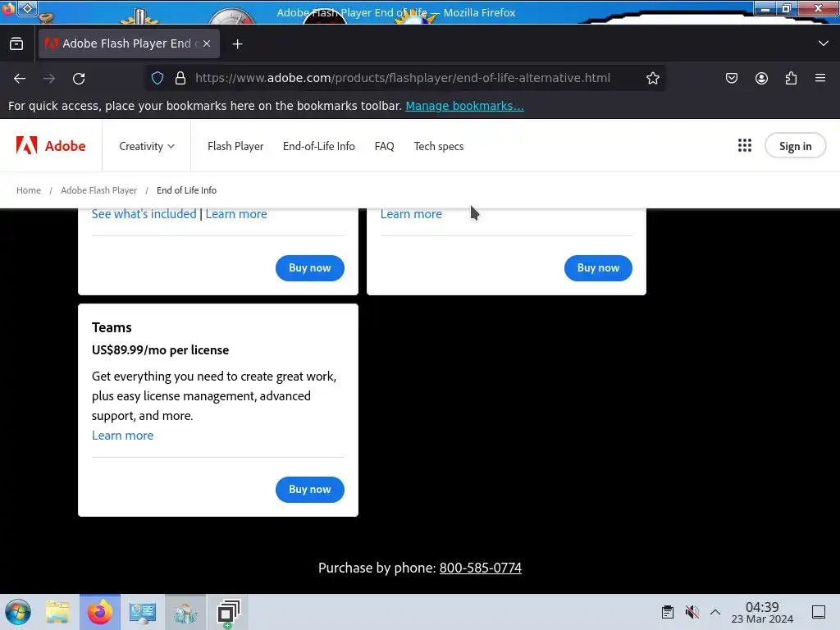This screenshot has width=840, height=630.
Task: Open the Extensions puzzle icon
Action: click(x=791, y=78)
